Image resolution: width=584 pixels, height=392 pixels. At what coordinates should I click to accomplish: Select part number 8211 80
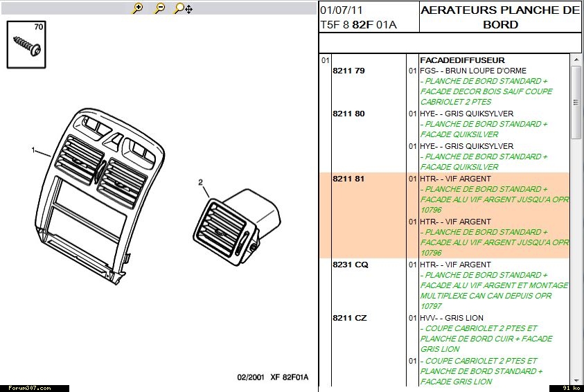[348, 114]
